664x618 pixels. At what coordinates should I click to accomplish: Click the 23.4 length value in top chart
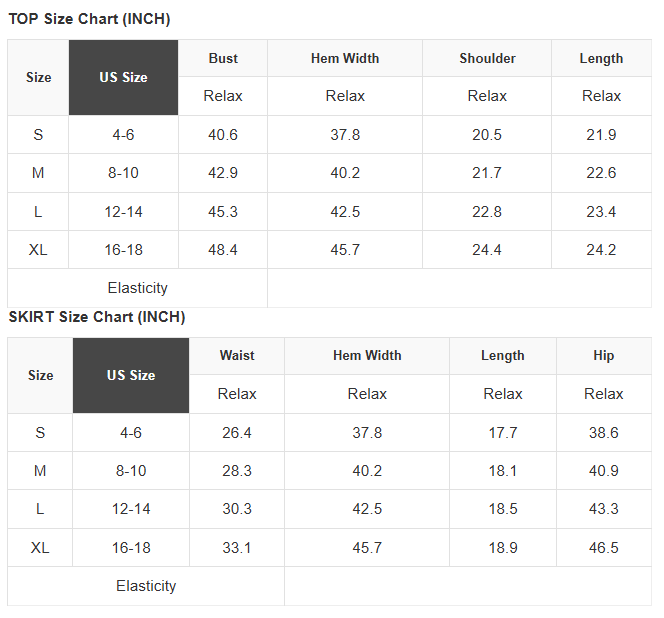[x=601, y=212]
